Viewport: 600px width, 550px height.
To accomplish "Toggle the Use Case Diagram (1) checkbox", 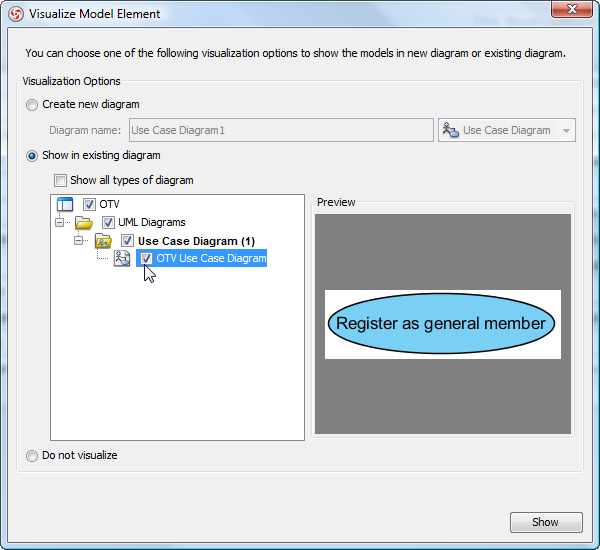I will 127,241.
